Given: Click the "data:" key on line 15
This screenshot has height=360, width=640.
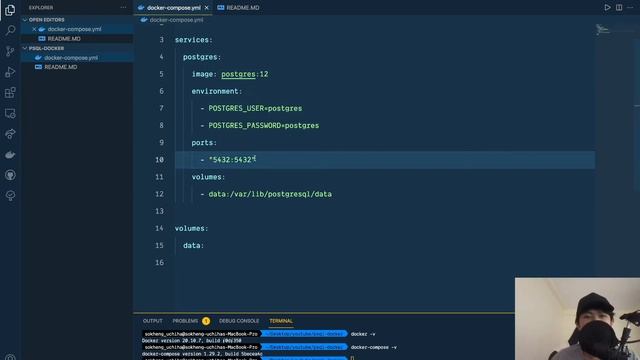Looking at the screenshot, I should coord(193,245).
